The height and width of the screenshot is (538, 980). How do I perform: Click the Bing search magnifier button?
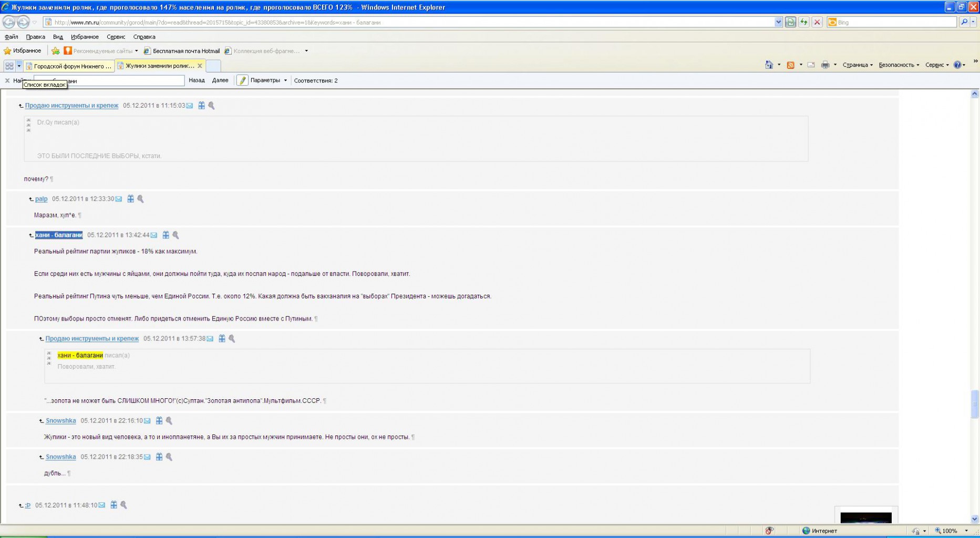964,22
